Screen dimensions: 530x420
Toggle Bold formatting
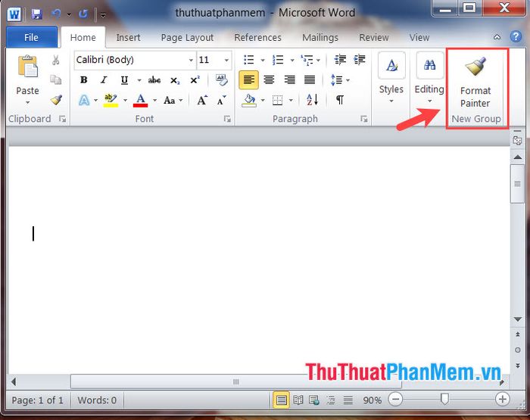pos(83,80)
